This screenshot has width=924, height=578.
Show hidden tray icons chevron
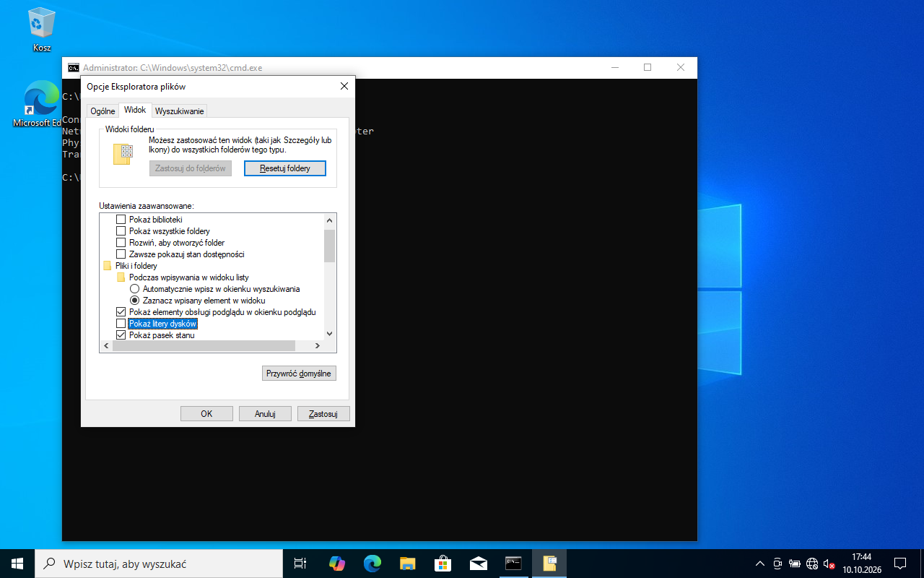click(x=759, y=564)
